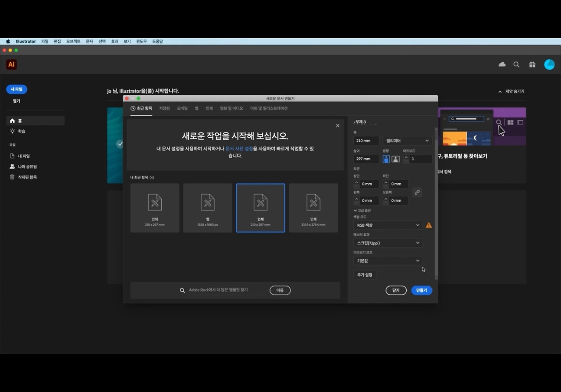Viewport: 561px width, 392px height.
Task: Click the blue 새 파일 button
Action: [x=17, y=89]
